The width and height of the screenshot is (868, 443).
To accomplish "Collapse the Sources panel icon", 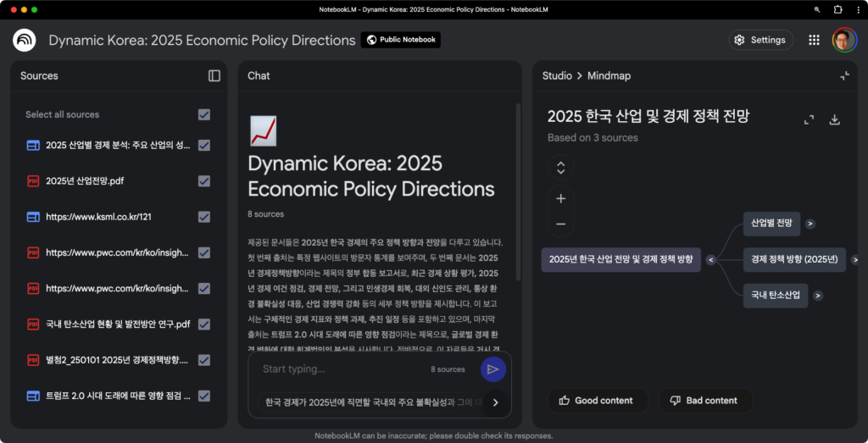I will (x=214, y=75).
